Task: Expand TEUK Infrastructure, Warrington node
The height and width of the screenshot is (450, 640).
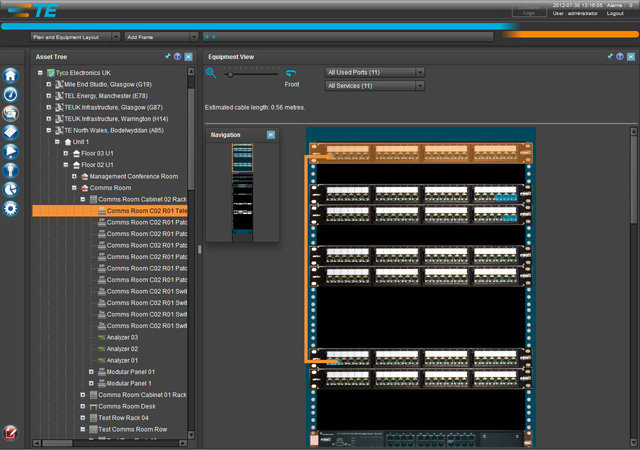Action: point(49,119)
